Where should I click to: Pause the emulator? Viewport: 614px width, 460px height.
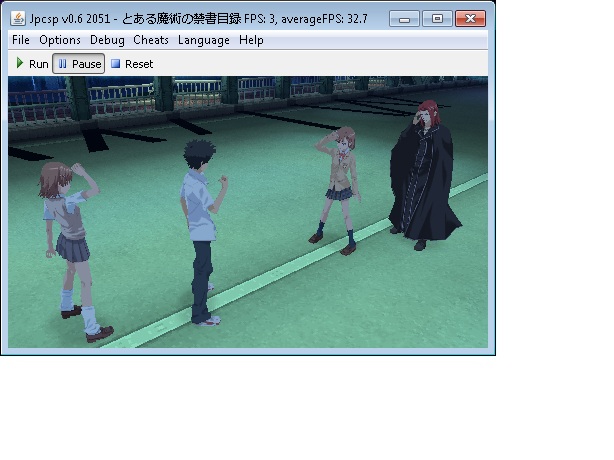[79, 64]
